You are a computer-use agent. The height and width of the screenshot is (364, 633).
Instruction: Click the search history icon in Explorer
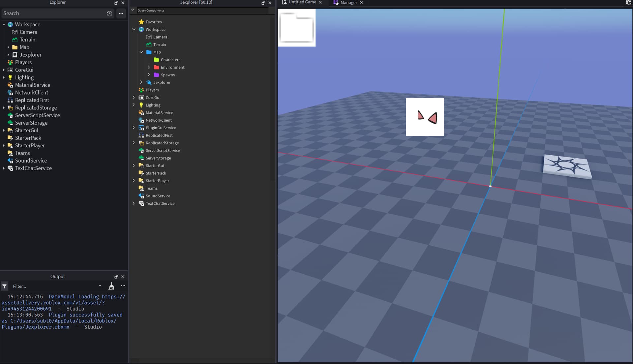coord(109,14)
